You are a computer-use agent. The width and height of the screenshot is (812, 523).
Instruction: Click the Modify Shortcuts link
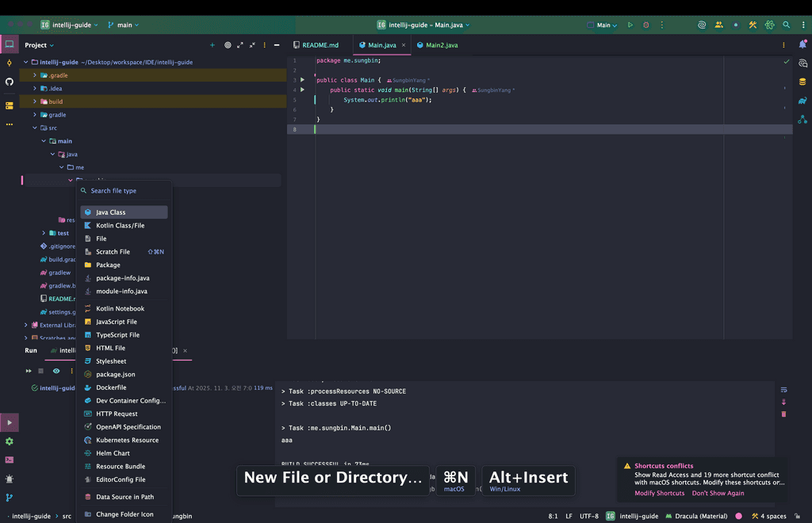tap(659, 493)
